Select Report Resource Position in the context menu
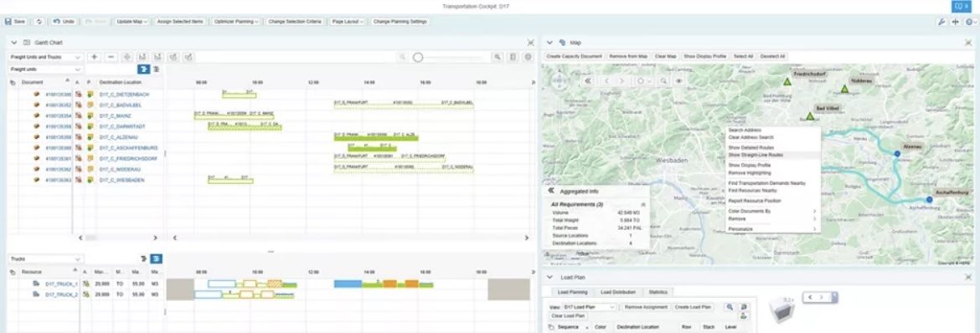This screenshot has height=333, width=980. point(773,201)
